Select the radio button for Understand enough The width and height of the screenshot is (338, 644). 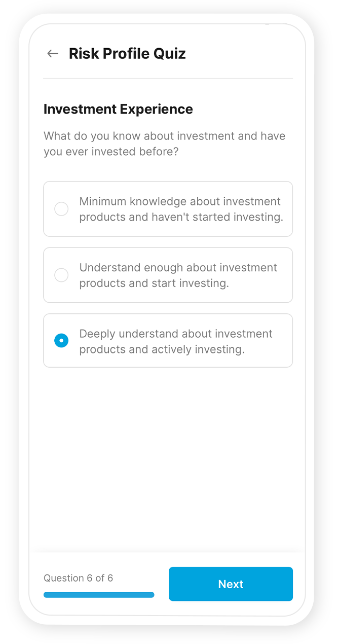(x=61, y=275)
